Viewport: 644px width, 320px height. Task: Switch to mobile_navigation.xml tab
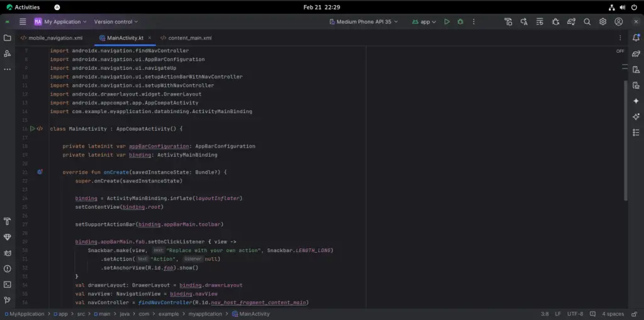(52, 38)
